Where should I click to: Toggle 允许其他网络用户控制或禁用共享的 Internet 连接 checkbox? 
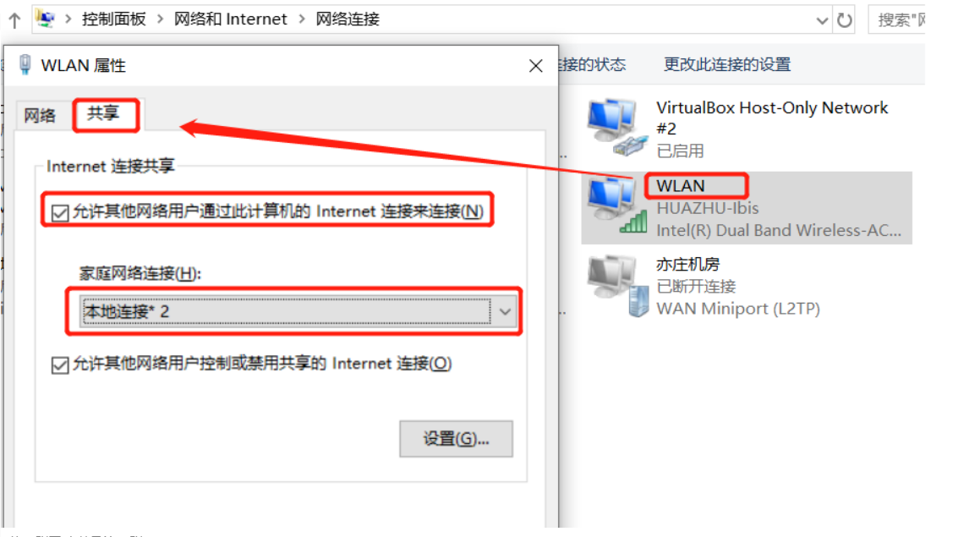pyautogui.click(x=60, y=364)
